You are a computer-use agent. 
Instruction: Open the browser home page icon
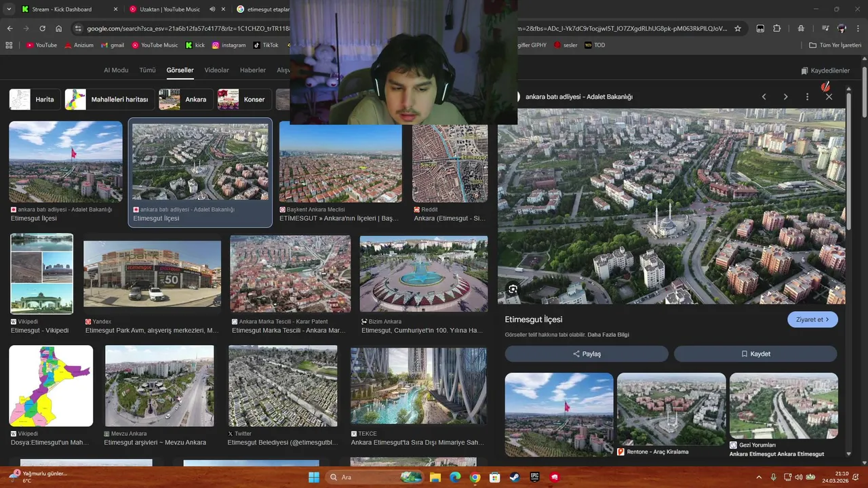coord(59,28)
